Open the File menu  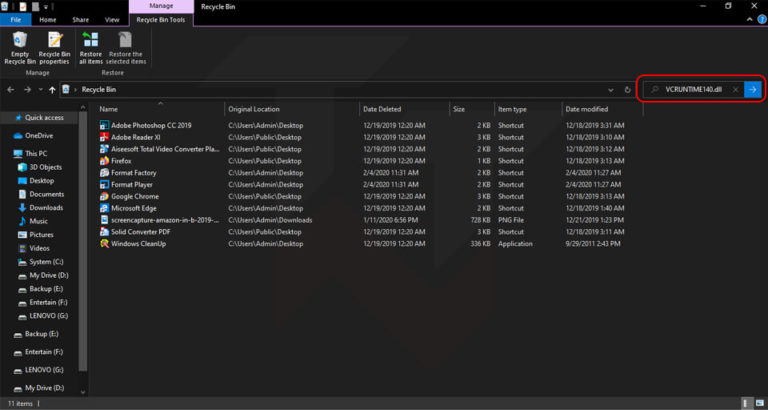click(x=15, y=20)
